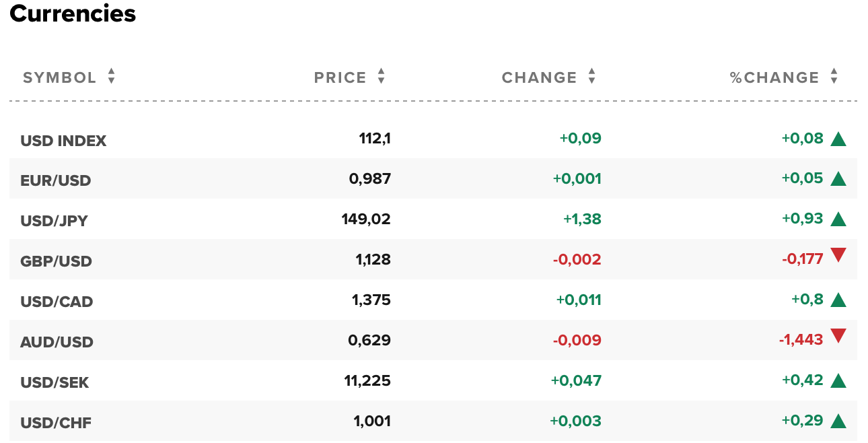
Task: Click the sort arrows beside %CHANGE header
Action: coord(834,77)
